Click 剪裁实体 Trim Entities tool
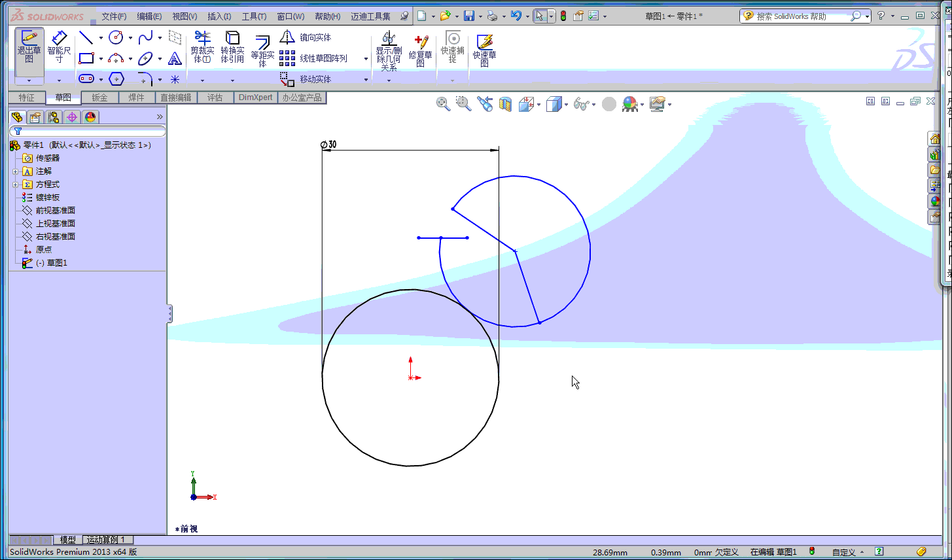This screenshot has width=952, height=560. tap(202, 47)
